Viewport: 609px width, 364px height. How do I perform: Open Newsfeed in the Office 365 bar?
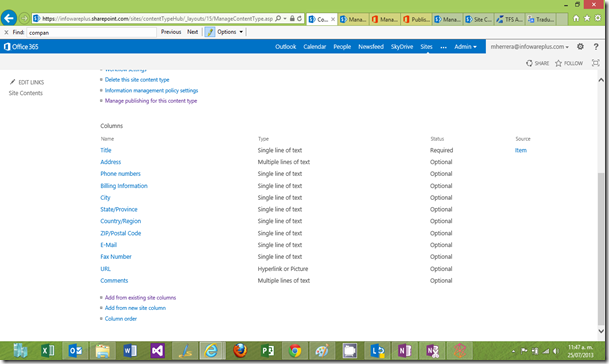click(x=371, y=47)
